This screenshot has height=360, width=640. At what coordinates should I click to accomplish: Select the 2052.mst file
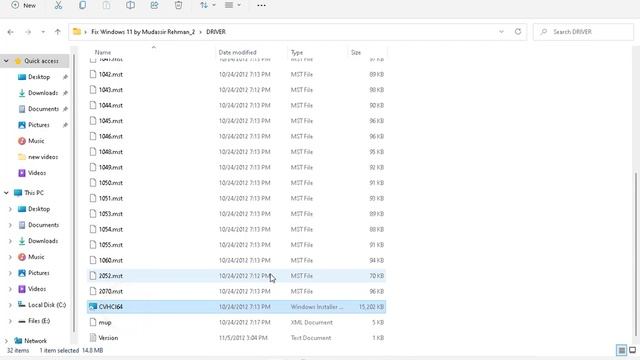point(237,276)
